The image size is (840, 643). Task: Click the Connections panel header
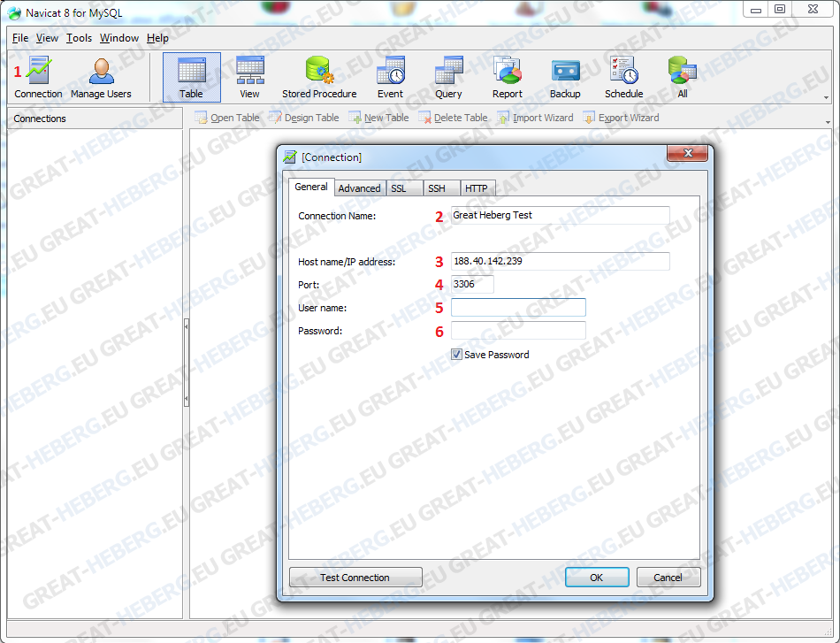(95, 119)
